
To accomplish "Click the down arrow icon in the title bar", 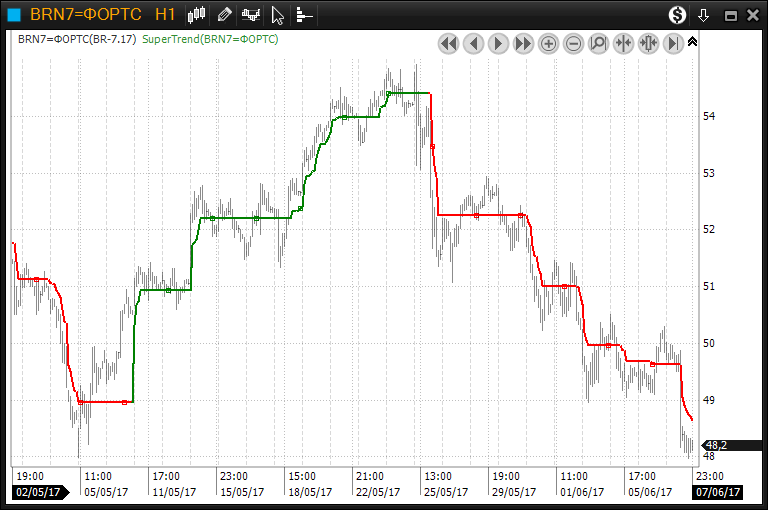I will coord(704,15).
